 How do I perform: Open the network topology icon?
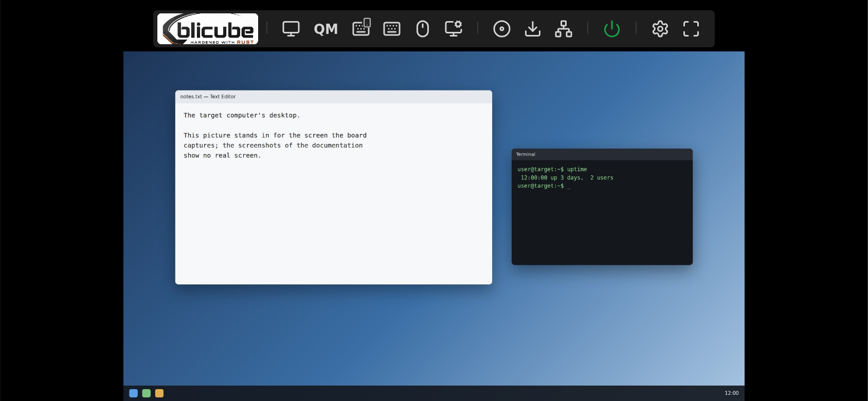pos(564,29)
